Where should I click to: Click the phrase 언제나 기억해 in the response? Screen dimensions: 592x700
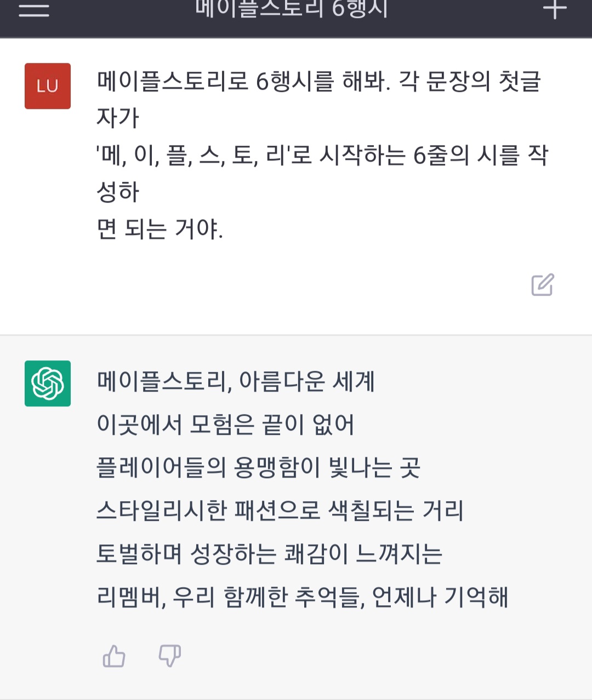tap(440, 596)
